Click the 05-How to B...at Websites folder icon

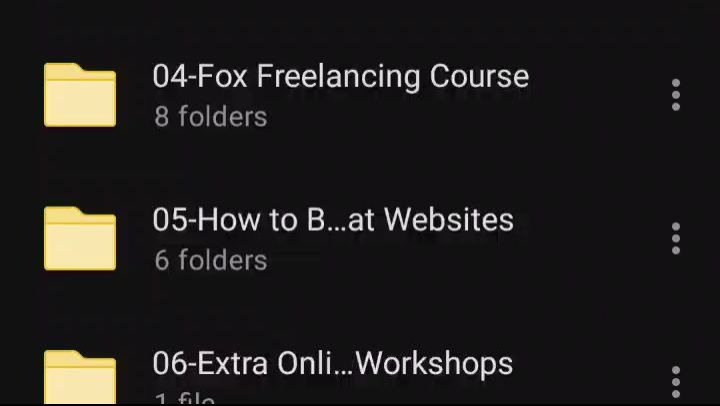(x=80, y=238)
